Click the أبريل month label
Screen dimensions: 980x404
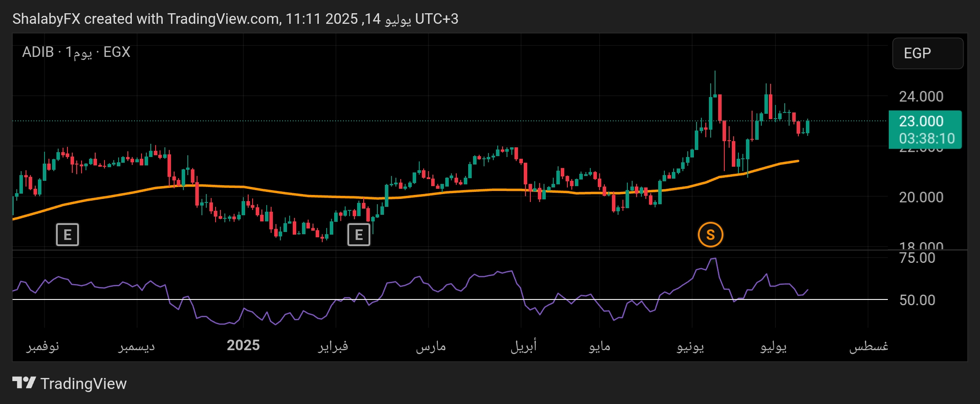pyautogui.click(x=523, y=346)
